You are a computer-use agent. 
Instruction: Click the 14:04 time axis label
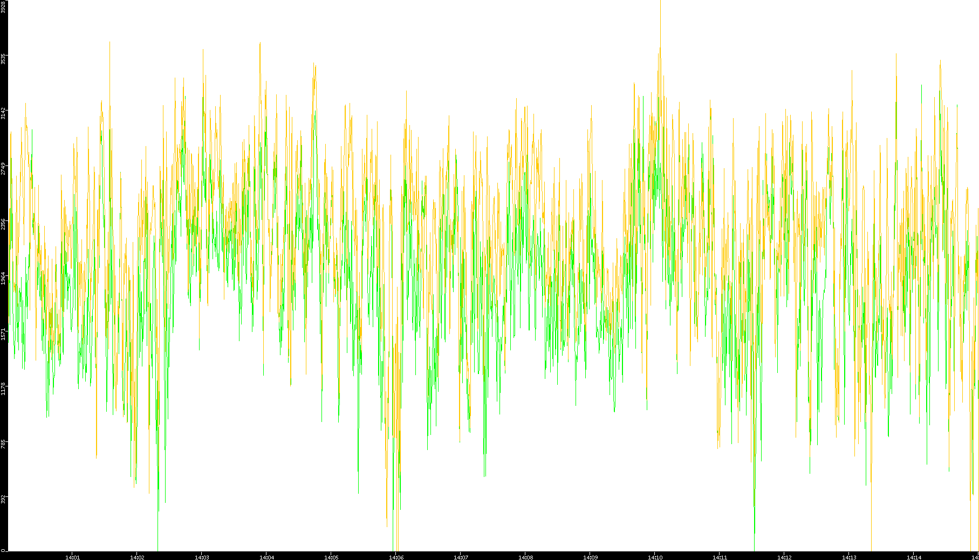pos(266,557)
